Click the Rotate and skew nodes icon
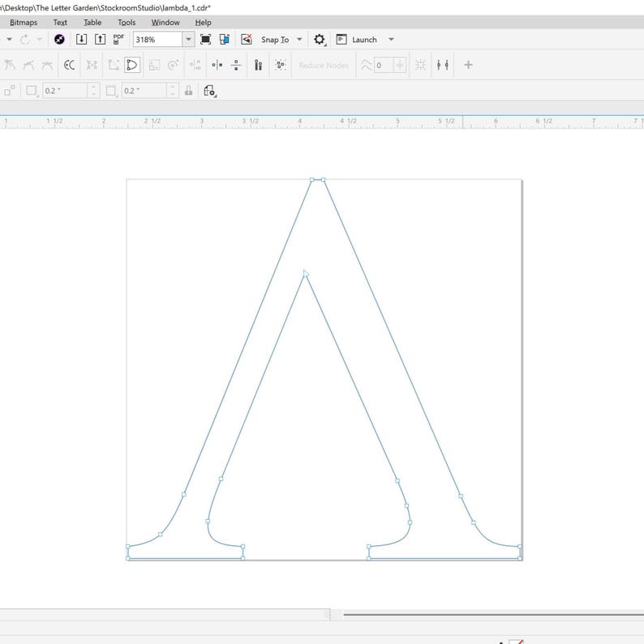Image resolution: width=644 pixels, height=644 pixels. pyautogui.click(x=174, y=65)
